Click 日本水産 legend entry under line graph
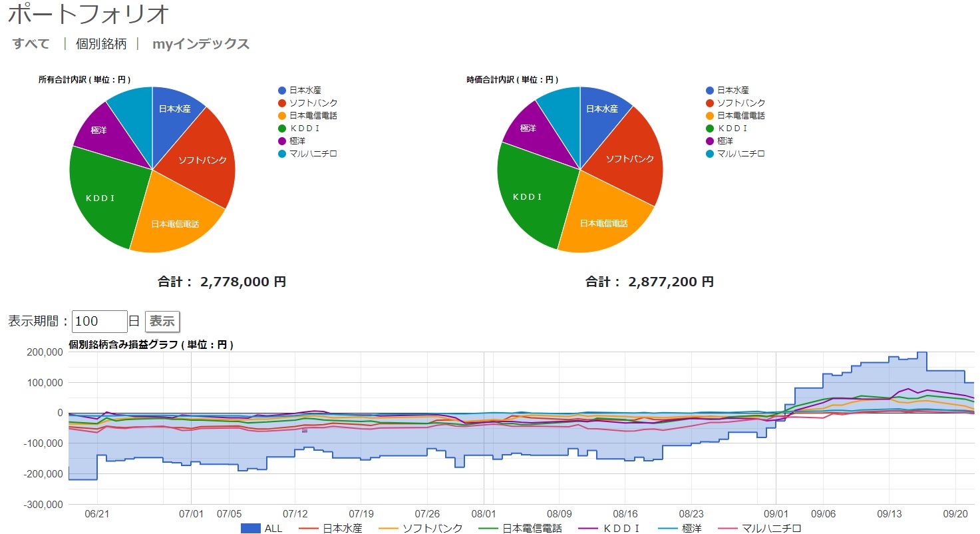This screenshot has height=534, width=980. 331,529
